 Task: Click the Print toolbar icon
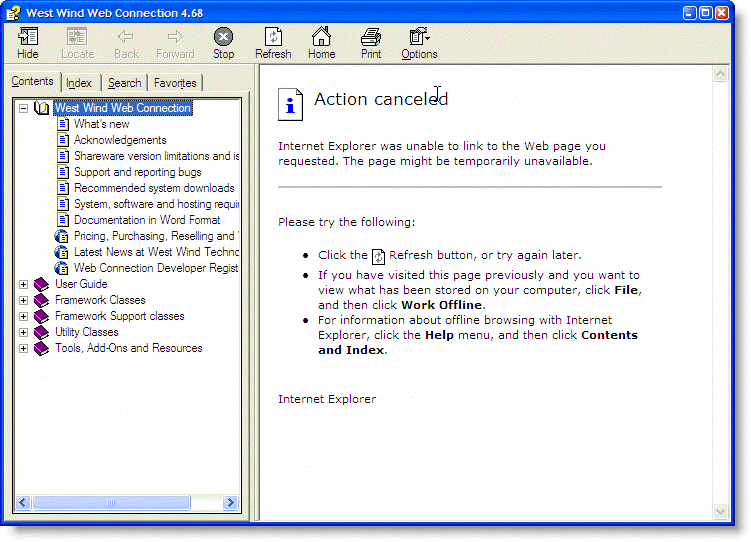click(371, 37)
